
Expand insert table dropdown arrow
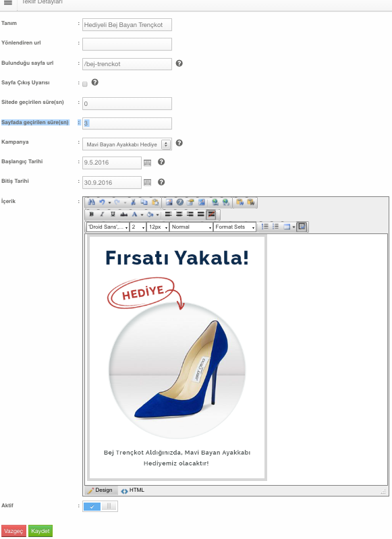click(293, 227)
